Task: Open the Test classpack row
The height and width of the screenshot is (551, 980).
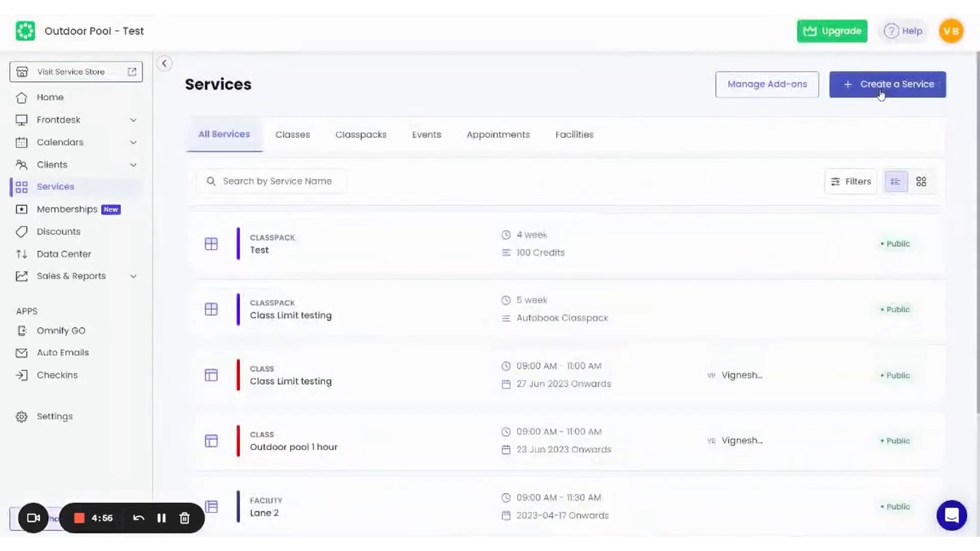Action: tap(567, 244)
